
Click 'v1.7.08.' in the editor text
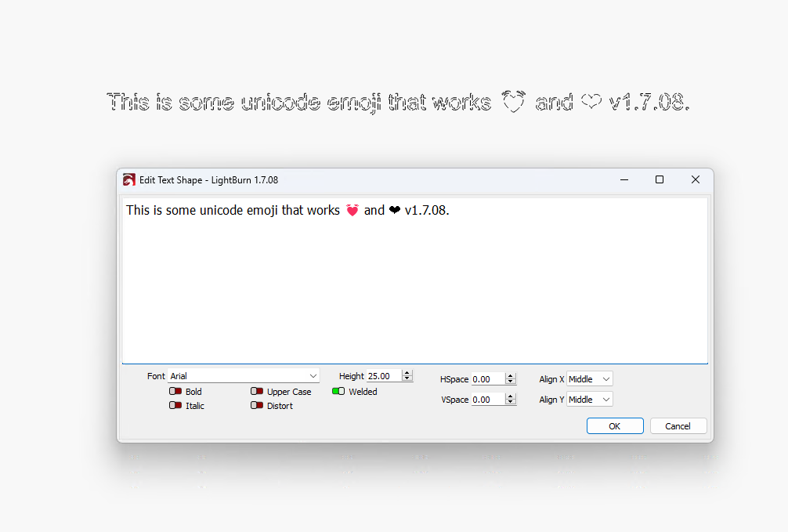pyautogui.click(x=427, y=210)
